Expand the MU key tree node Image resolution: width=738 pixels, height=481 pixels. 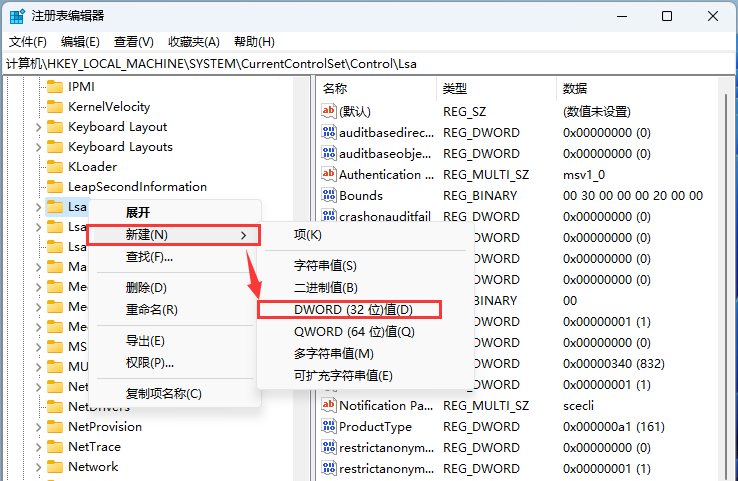pos(38,367)
